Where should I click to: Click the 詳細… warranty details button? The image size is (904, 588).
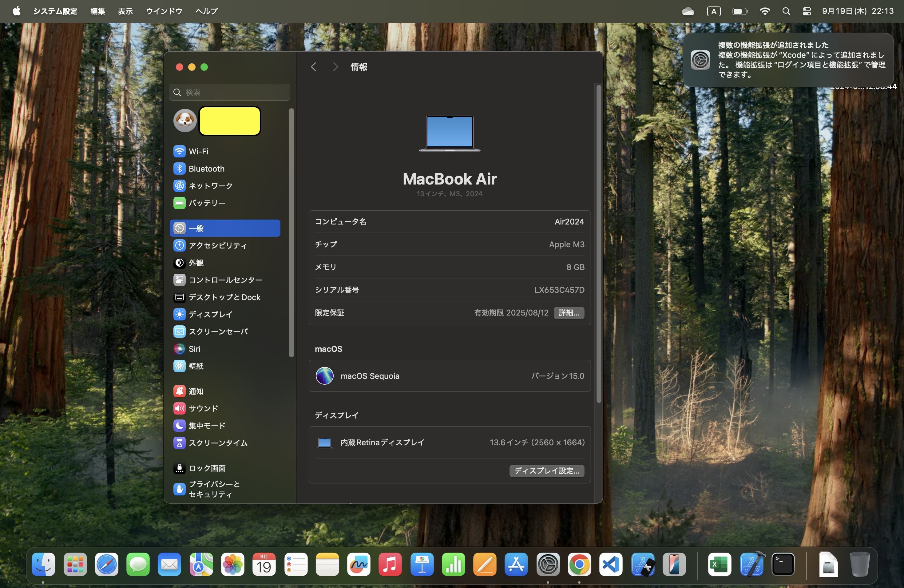click(x=569, y=313)
